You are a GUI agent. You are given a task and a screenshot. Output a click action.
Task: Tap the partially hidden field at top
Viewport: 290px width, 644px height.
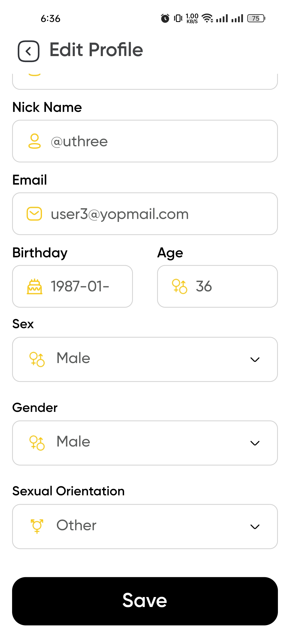(x=145, y=81)
